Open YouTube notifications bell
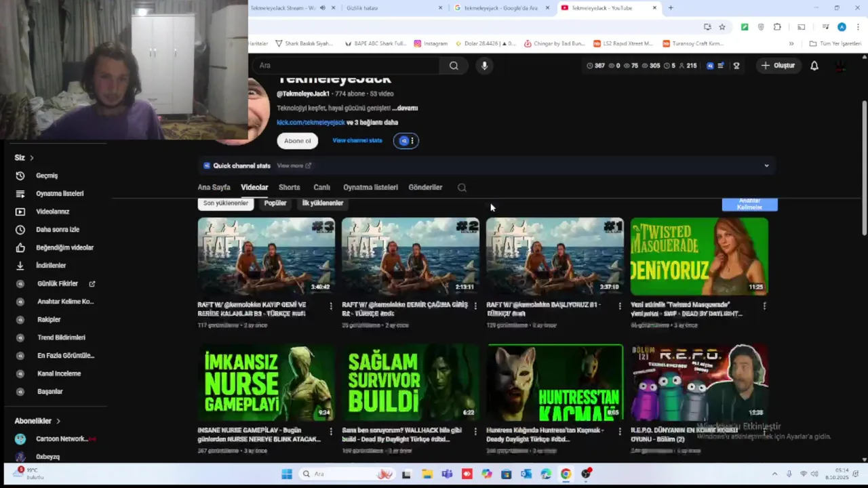This screenshot has height=488, width=868. click(814, 66)
